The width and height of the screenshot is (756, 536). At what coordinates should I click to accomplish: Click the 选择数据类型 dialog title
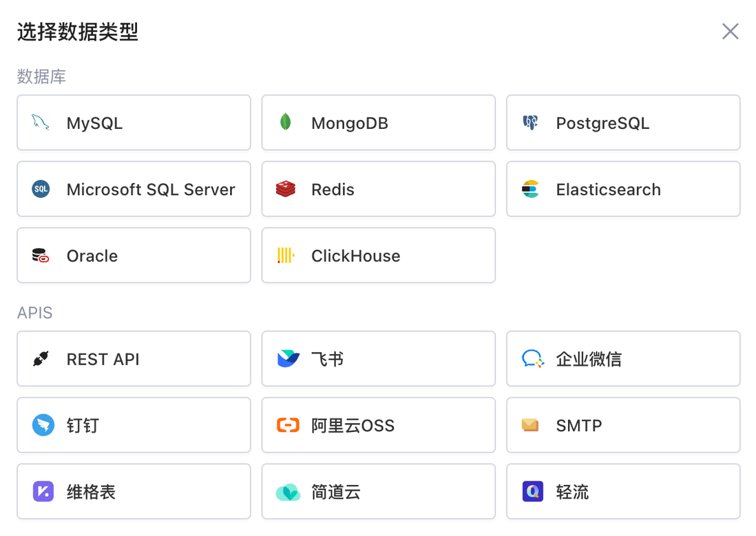pos(78,32)
